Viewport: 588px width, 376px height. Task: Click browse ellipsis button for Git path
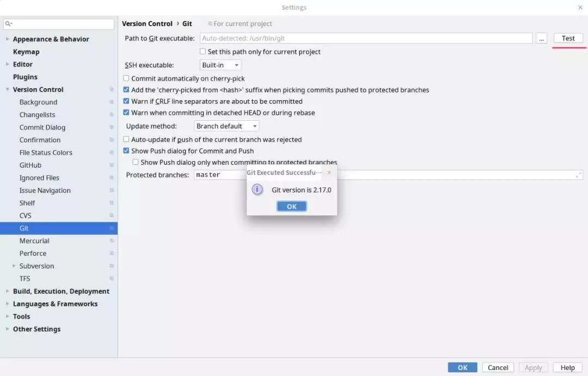pos(541,38)
